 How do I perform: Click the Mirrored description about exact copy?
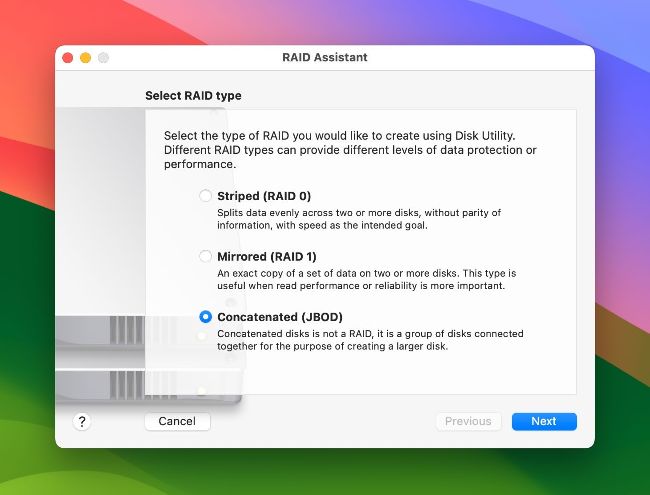(366, 279)
